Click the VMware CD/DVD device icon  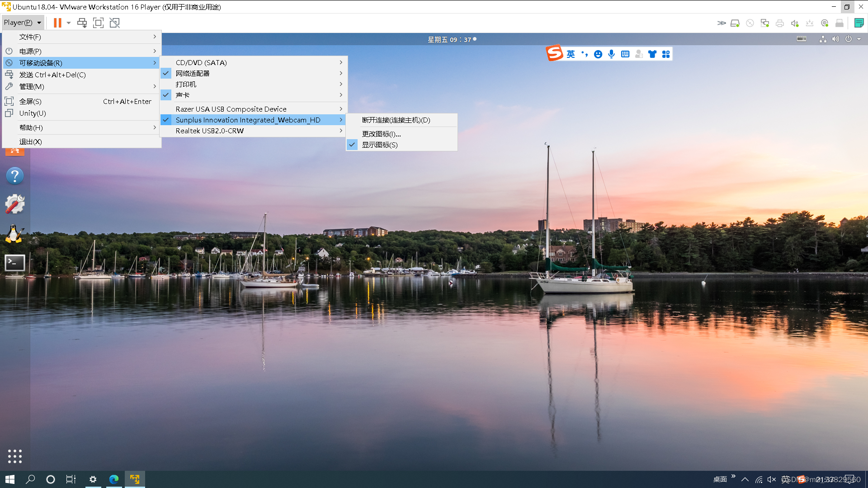[750, 23]
